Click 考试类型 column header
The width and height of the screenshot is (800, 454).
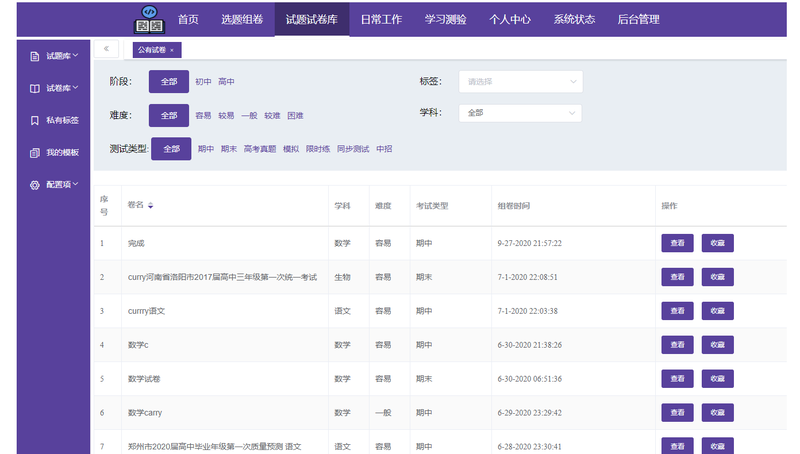coord(432,206)
